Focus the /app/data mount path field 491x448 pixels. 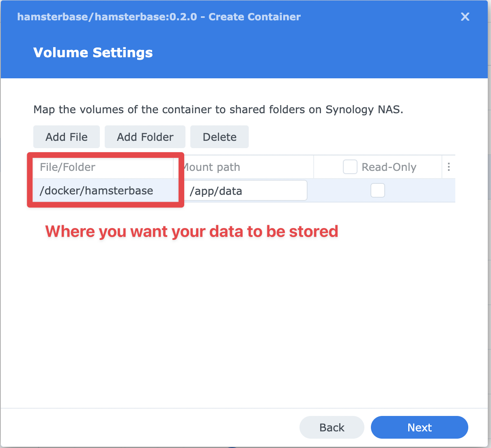246,191
